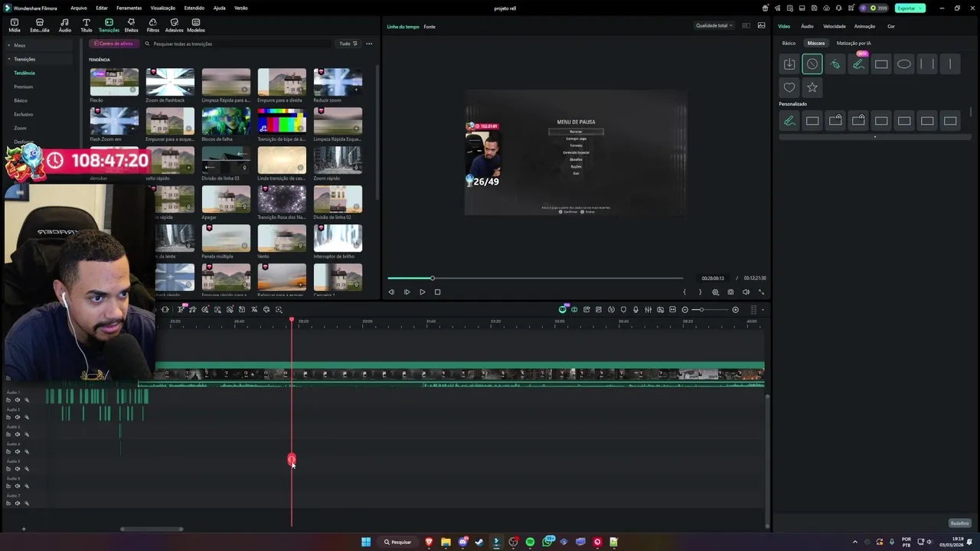Open the Mídia library tab
Screen dimensions: 980x551
point(15,25)
